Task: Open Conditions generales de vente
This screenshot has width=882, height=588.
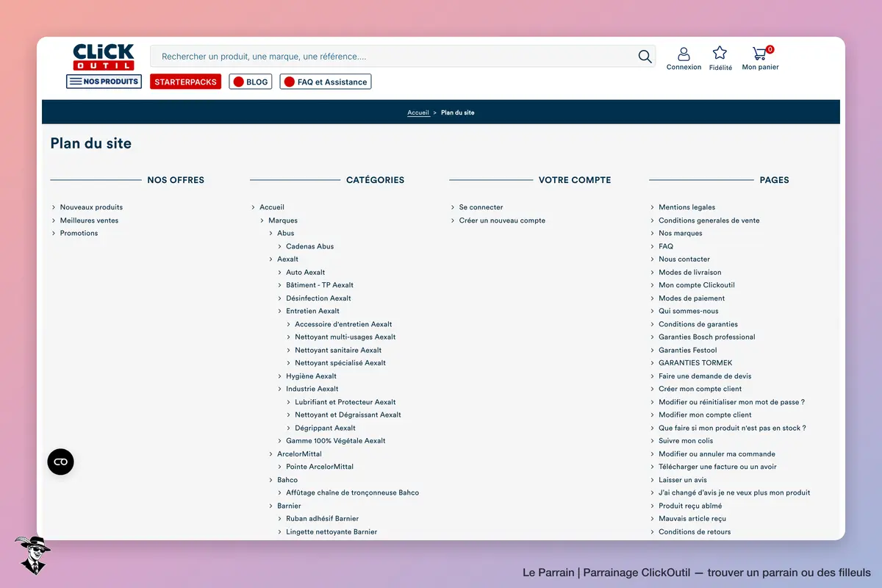Action: click(709, 220)
